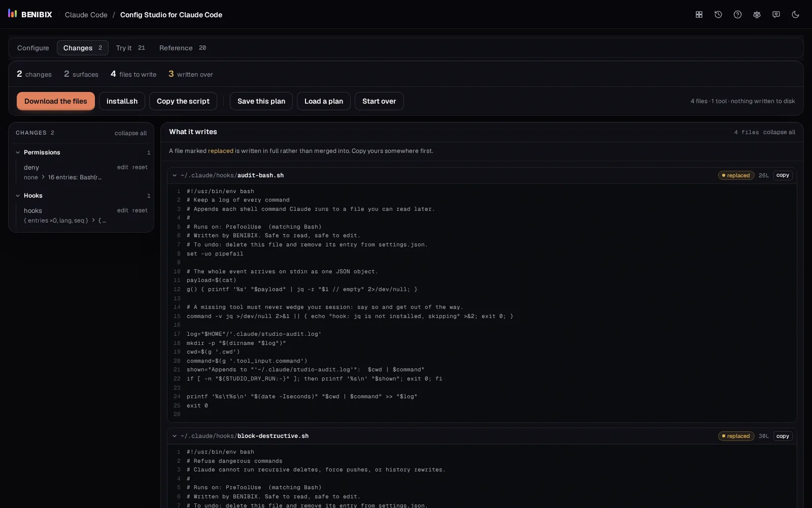Image resolution: width=812 pixels, height=508 pixels.
Task: Select the Changes tab
Action: coord(83,48)
